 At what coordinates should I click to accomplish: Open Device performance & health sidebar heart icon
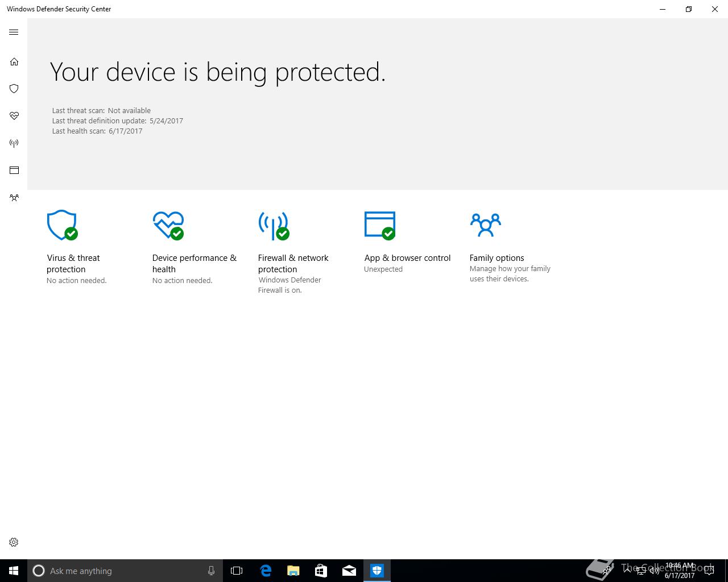[14, 116]
